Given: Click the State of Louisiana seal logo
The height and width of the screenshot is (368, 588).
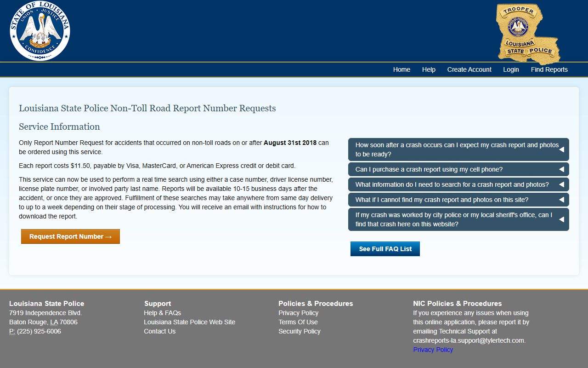Looking at the screenshot, I should (40, 31).
